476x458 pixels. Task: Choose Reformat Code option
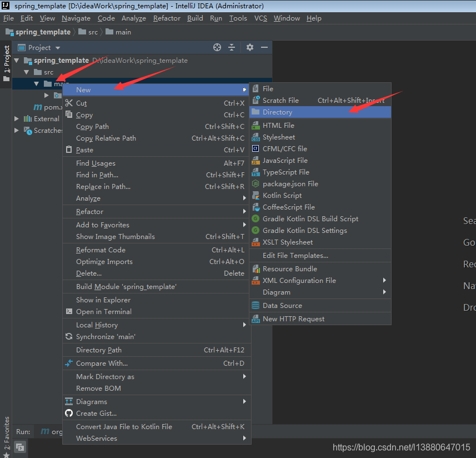click(x=157, y=250)
